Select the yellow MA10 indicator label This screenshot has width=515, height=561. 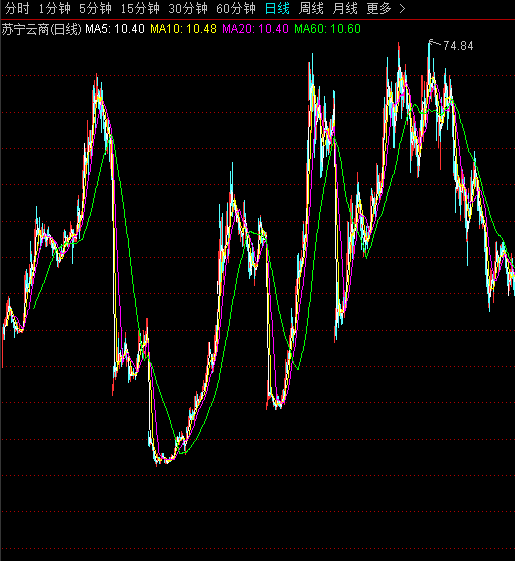point(183,29)
